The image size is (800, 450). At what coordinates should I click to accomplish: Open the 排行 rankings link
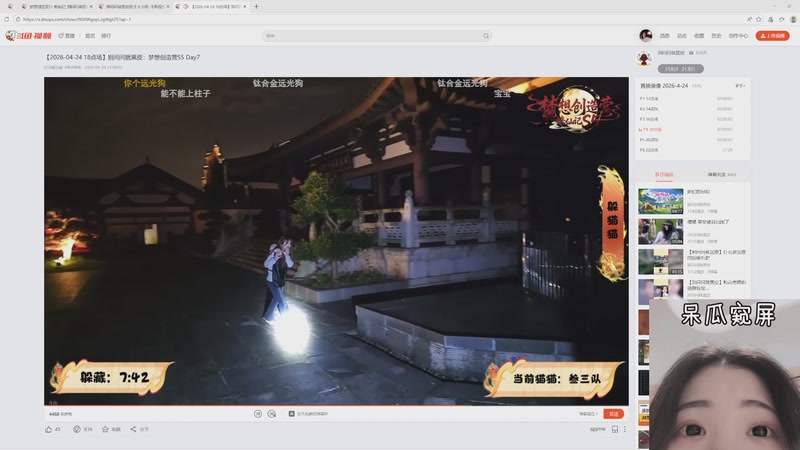[106, 36]
